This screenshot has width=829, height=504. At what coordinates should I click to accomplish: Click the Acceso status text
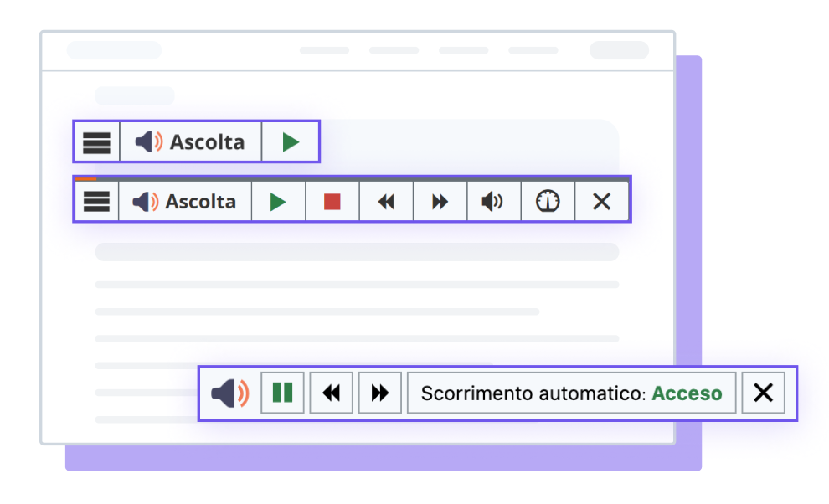(687, 393)
